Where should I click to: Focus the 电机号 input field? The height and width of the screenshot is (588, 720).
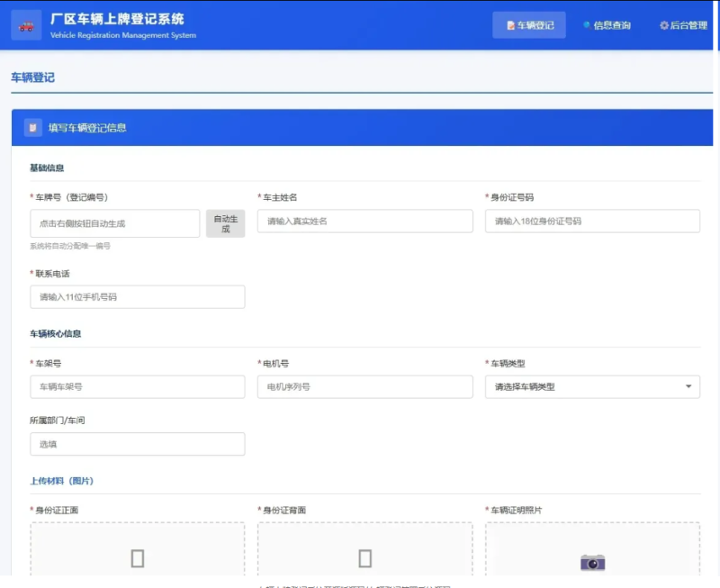pos(365,387)
